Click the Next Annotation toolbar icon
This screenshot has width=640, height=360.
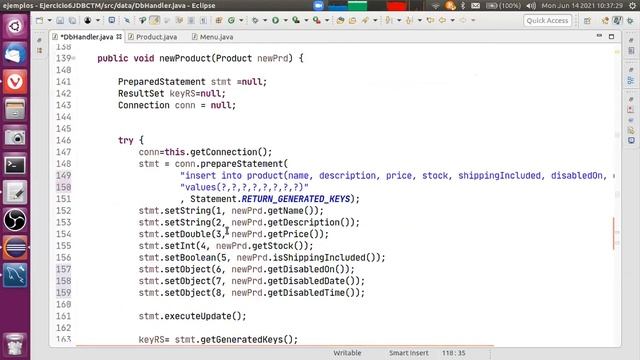389,20
